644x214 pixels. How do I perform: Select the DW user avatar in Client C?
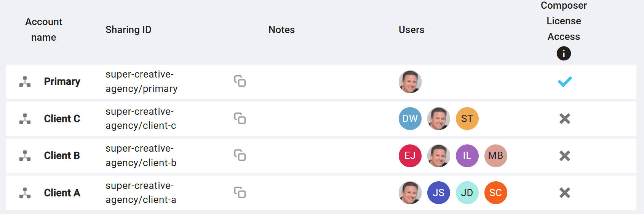click(410, 119)
